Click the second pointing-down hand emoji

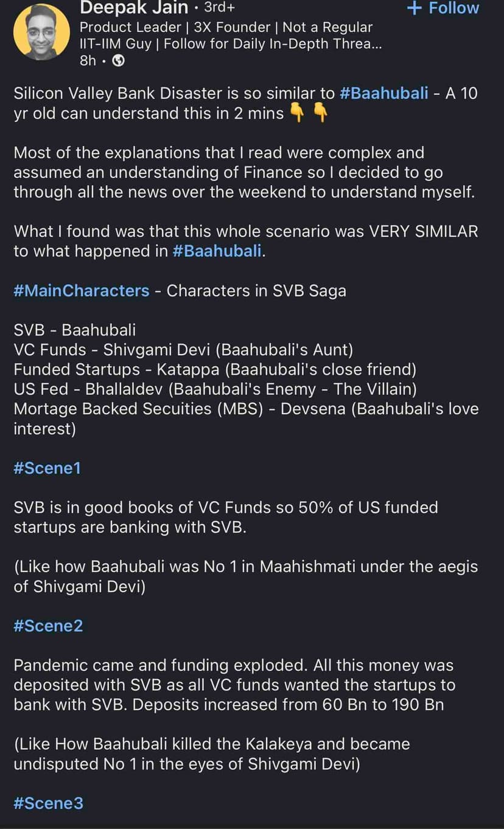coord(320,113)
